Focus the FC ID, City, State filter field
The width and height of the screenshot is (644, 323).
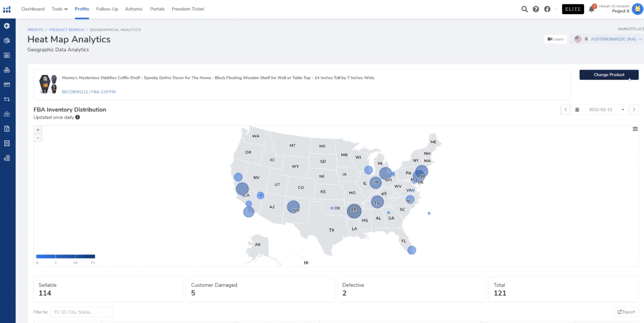point(82,312)
